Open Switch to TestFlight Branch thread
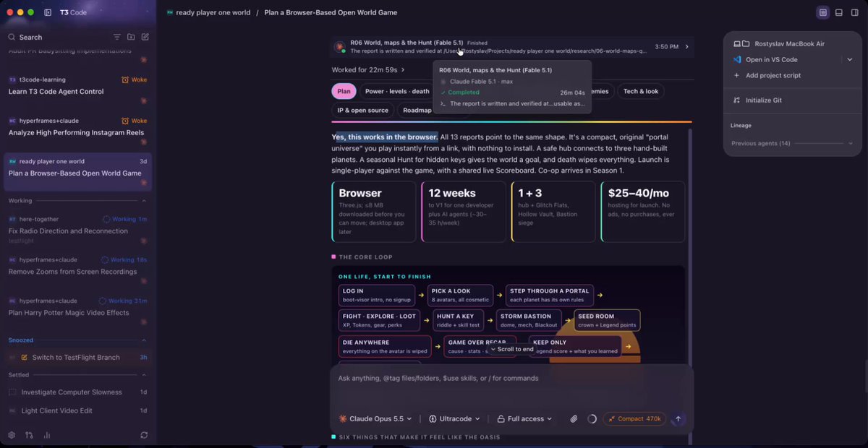 [77, 358]
